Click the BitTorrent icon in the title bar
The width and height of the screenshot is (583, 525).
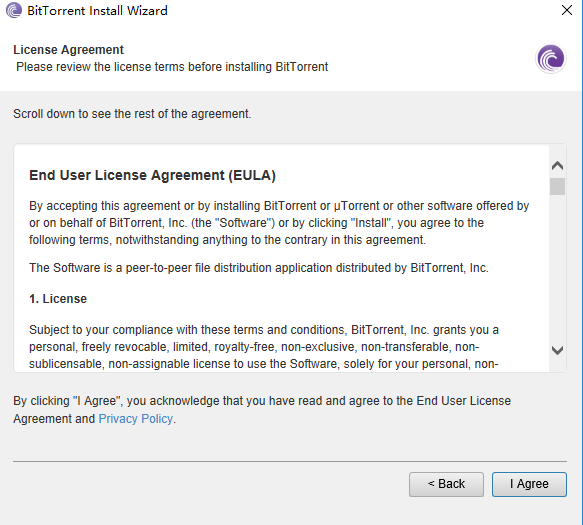point(14,10)
